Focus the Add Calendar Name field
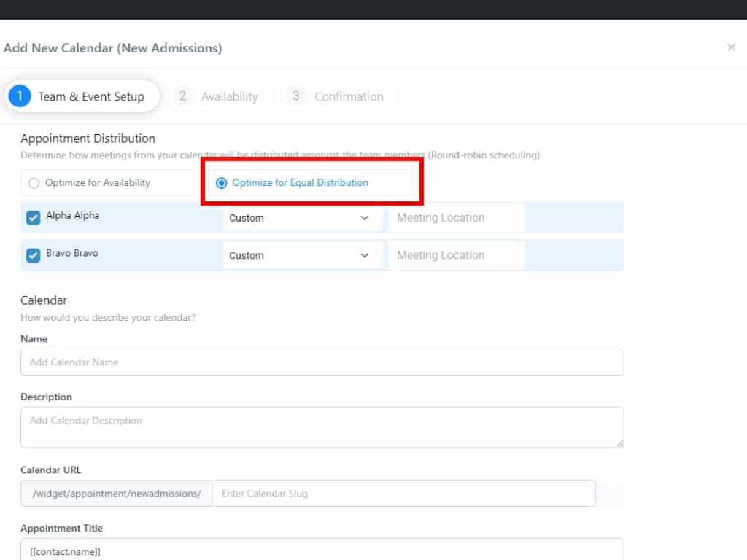 322,362
